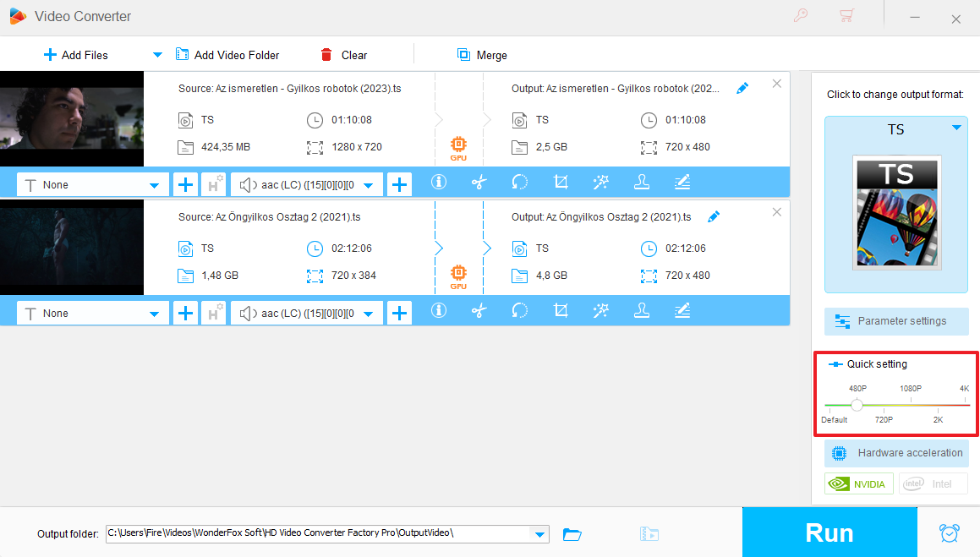The image size is (980, 557).
Task: Click the Video Converter app logo
Action: coord(18,16)
